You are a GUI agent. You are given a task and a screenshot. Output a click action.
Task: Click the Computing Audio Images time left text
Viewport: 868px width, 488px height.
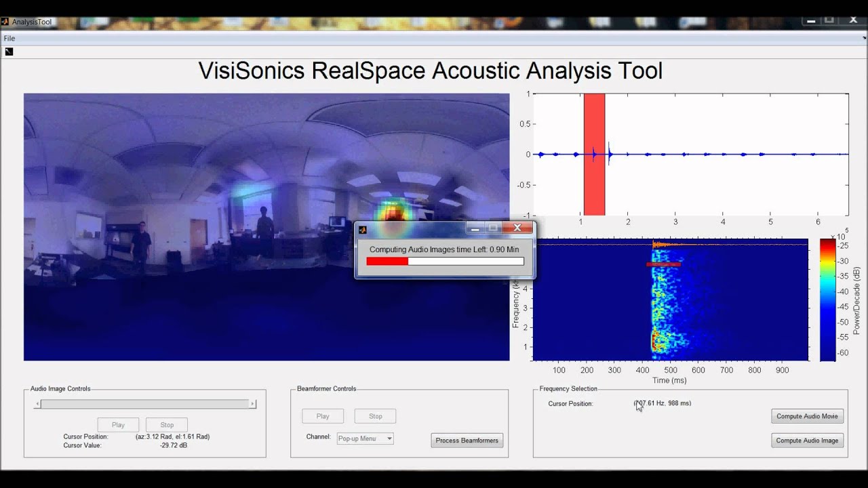[444, 249]
